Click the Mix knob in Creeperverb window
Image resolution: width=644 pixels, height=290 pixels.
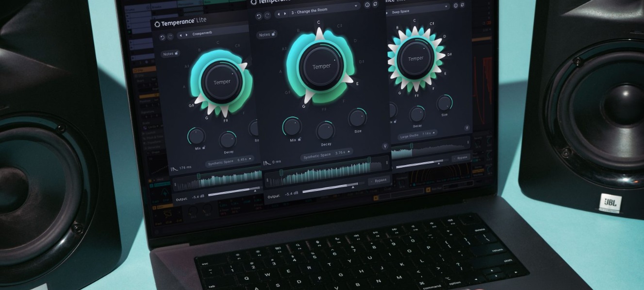(196, 136)
